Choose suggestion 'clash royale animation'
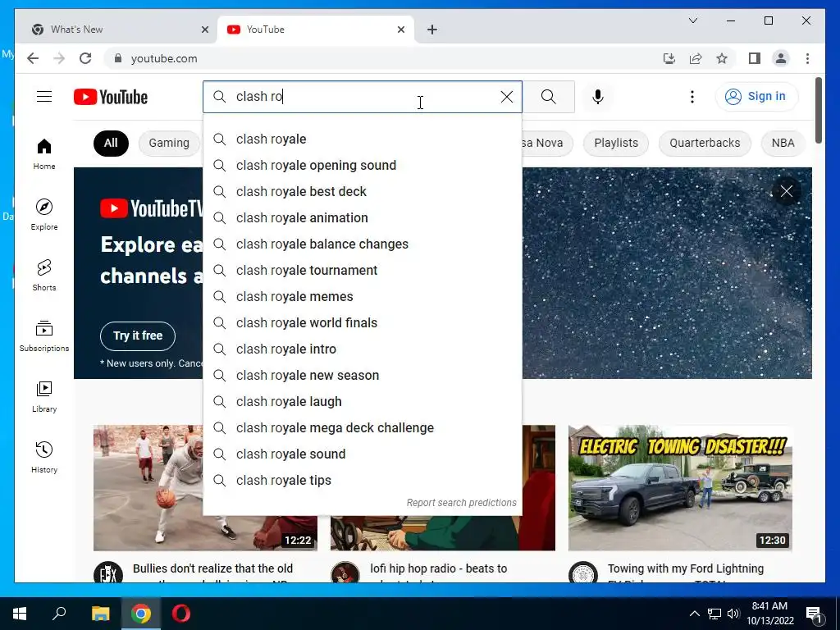Screen dimensions: 840x630 362,218
